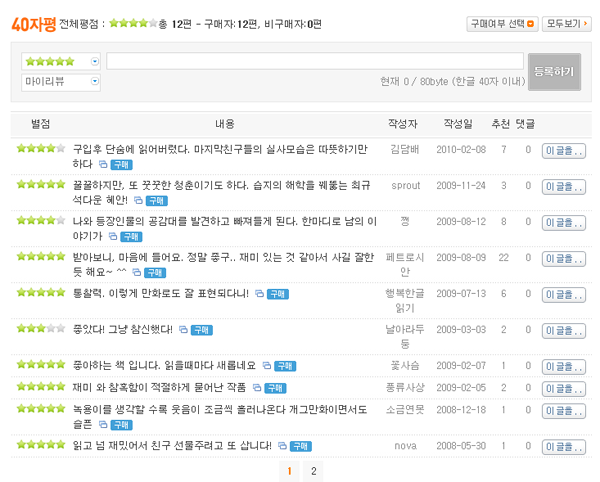Click the 구매 badge on 통찰력 review

[278, 294]
